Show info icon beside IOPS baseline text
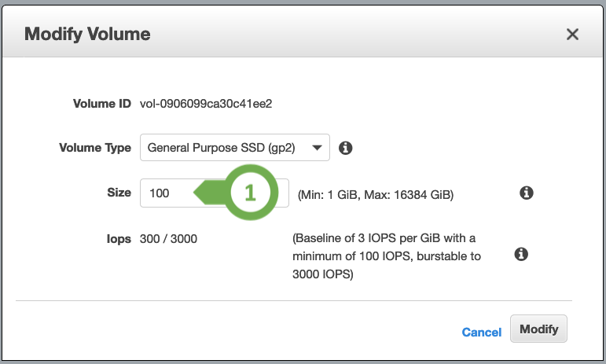 click(521, 254)
